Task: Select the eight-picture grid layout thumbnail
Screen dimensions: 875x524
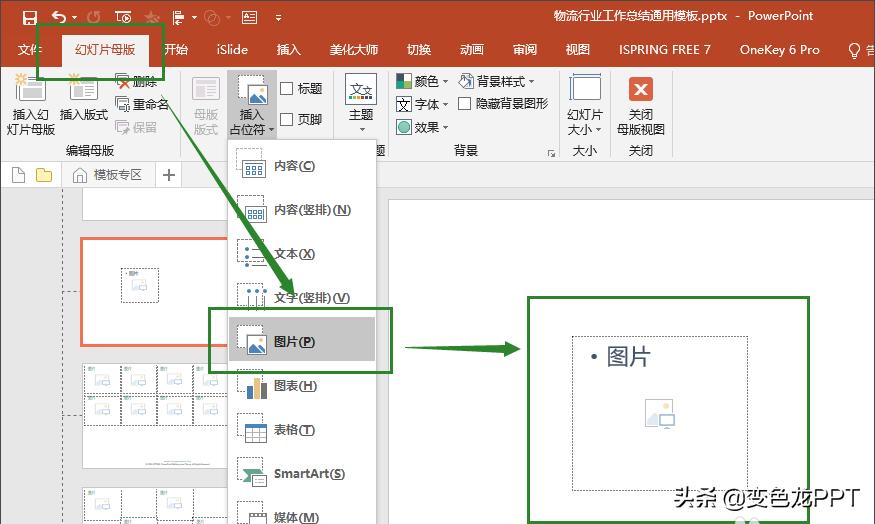Action: point(155,416)
